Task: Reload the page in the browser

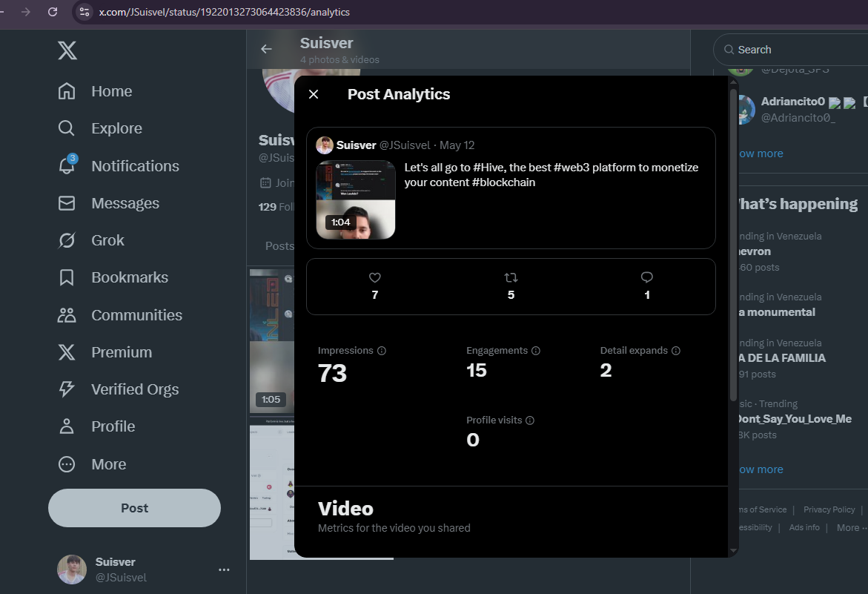Action: 53,12
